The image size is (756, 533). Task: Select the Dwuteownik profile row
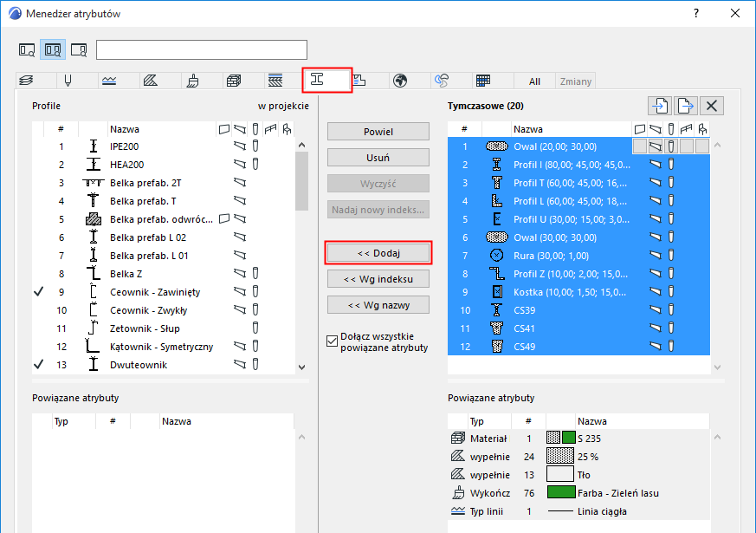(164, 365)
